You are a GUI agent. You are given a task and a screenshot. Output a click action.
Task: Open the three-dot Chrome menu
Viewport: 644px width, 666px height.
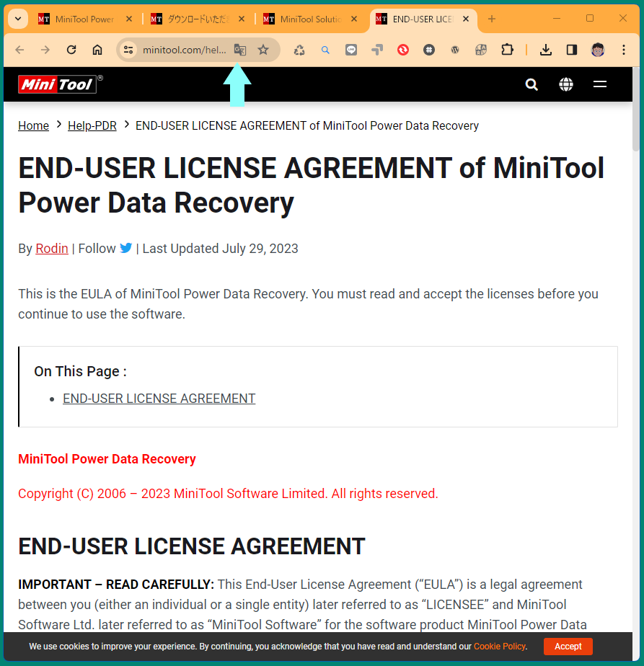pos(624,50)
